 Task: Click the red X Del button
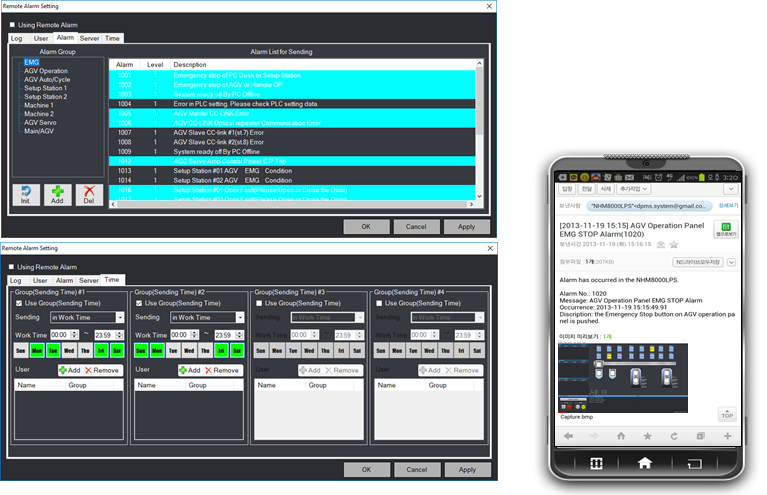pyautogui.click(x=90, y=194)
